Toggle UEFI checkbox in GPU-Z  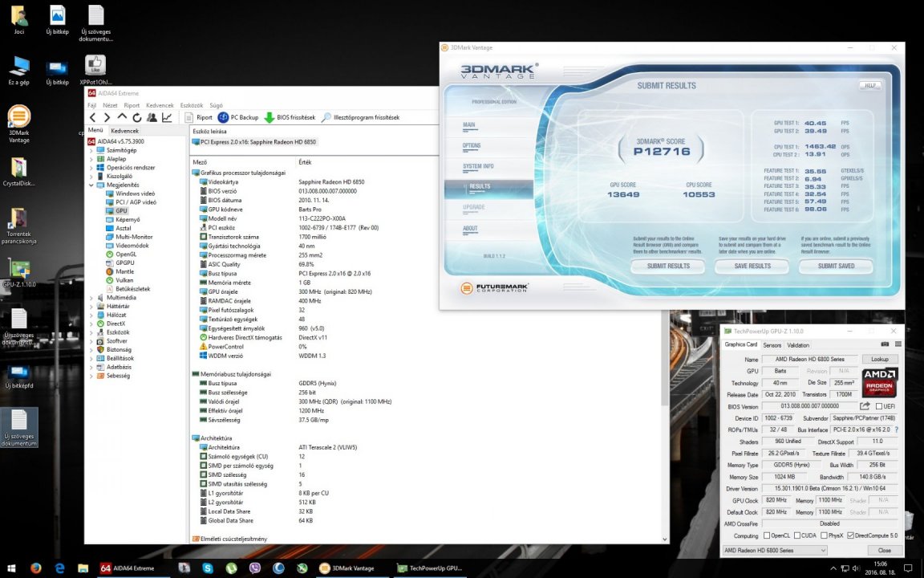pos(878,406)
